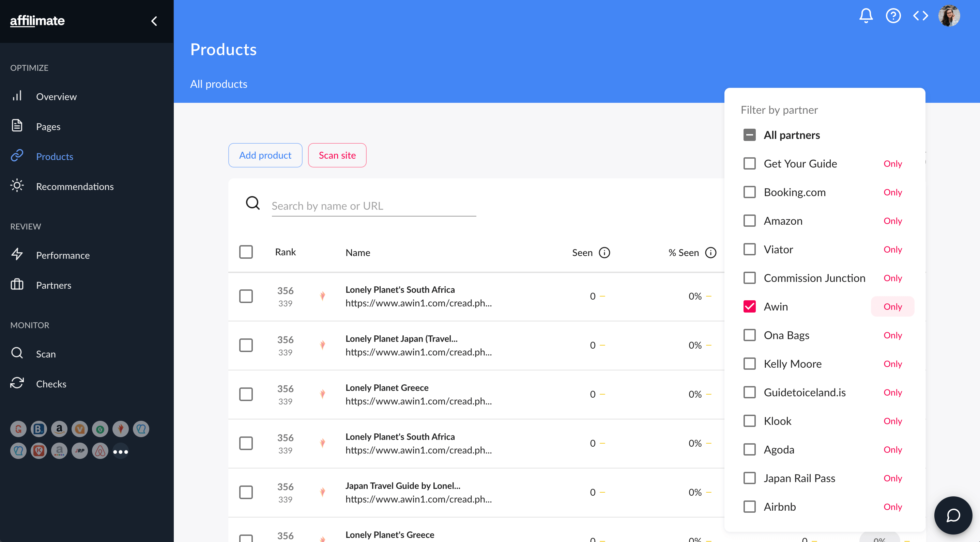The width and height of the screenshot is (980, 542).
Task: Focus the Search by name or URL field
Action: coord(373,206)
